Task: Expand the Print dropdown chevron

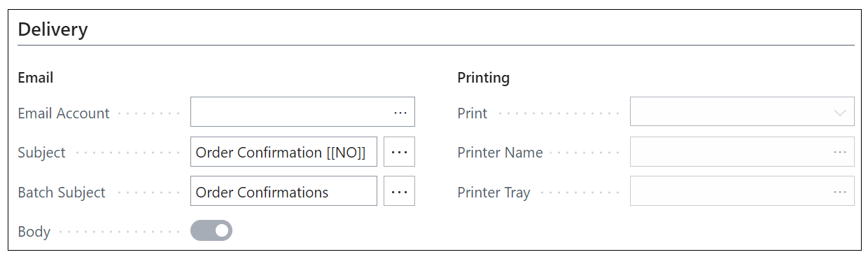Action: point(840,113)
